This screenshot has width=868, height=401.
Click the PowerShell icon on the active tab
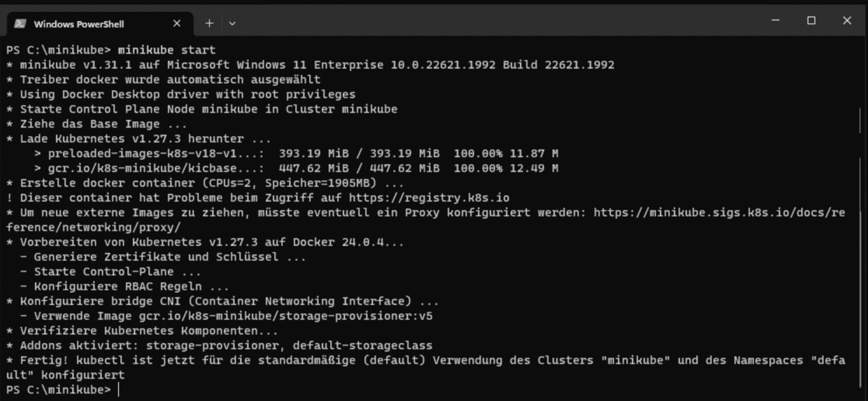[x=19, y=24]
